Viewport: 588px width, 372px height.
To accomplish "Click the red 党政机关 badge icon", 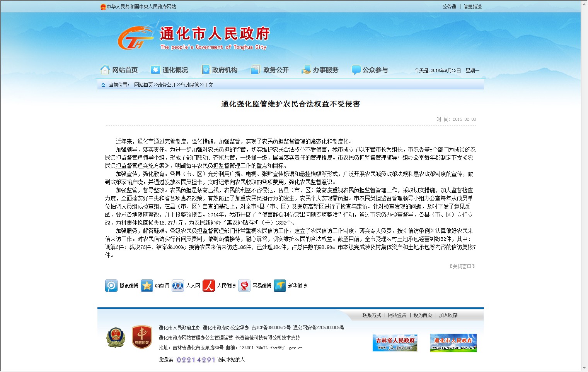I will [x=141, y=337].
